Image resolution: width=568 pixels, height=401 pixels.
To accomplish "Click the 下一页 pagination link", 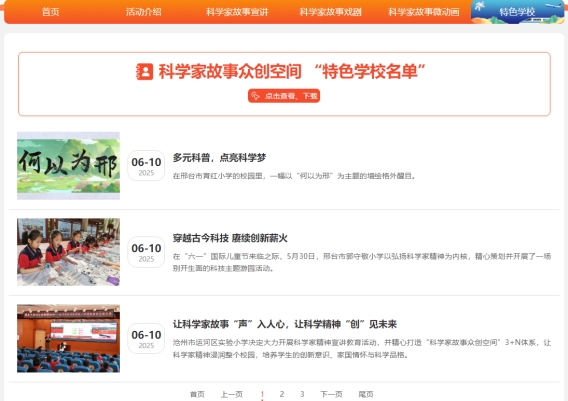I will point(331,394).
